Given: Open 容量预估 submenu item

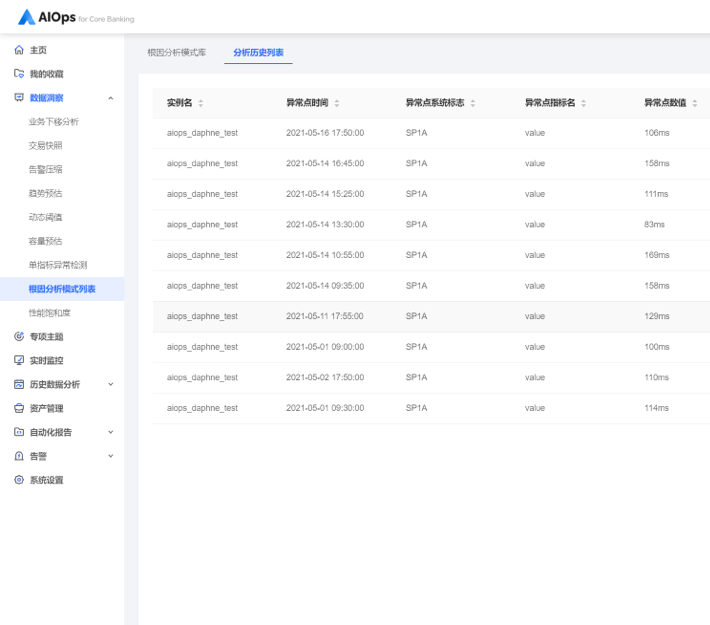Looking at the screenshot, I should tap(45, 241).
